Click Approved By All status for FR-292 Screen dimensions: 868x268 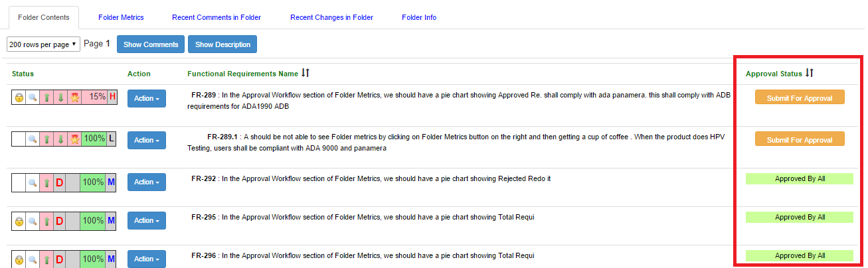[800, 178]
